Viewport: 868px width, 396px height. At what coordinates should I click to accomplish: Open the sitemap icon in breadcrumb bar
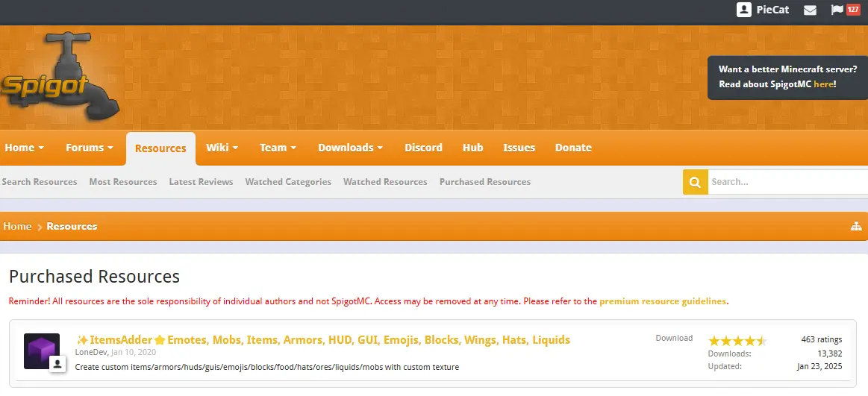coord(856,226)
